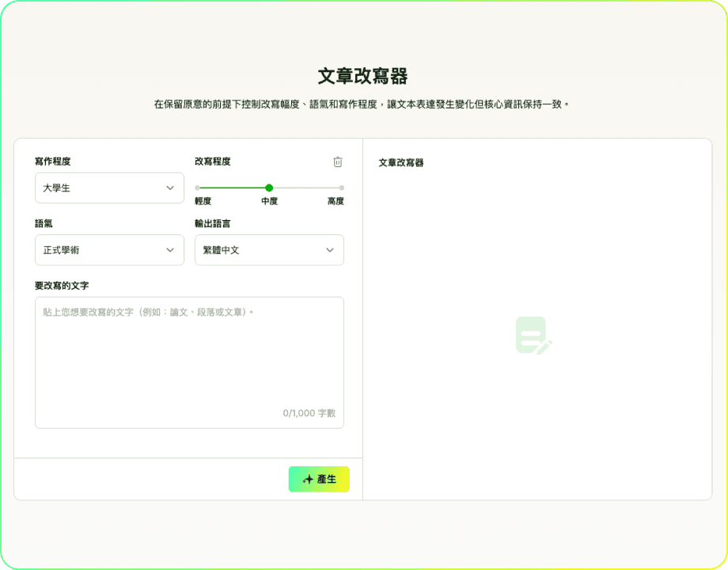Set the rewrite slider to the 輕度 endpoint dot
Viewport: 728px width, 570px height.
[197, 188]
